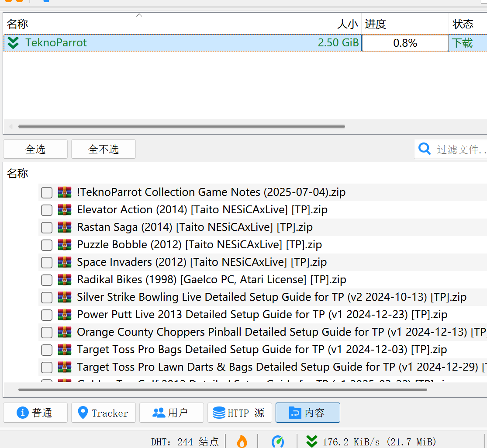
Task: Click the TeknoParrot download arrow icon
Action: pyautogui.click(x=13, y=43)
